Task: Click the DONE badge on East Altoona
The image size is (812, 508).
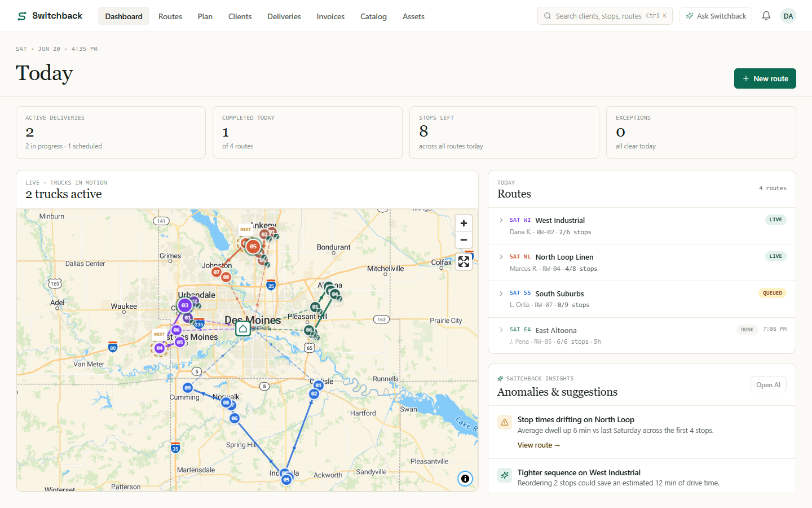Action: point(747,330)
